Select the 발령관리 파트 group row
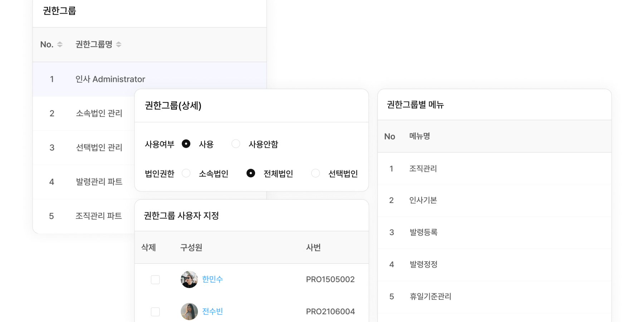The image size is (644, 322). coord(99,182)
